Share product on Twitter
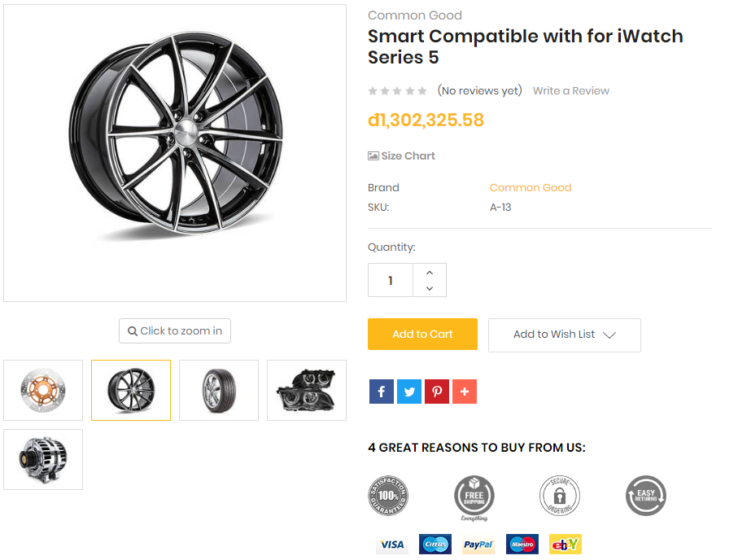Viewport: 738px width, 560px height. (409, 392)
